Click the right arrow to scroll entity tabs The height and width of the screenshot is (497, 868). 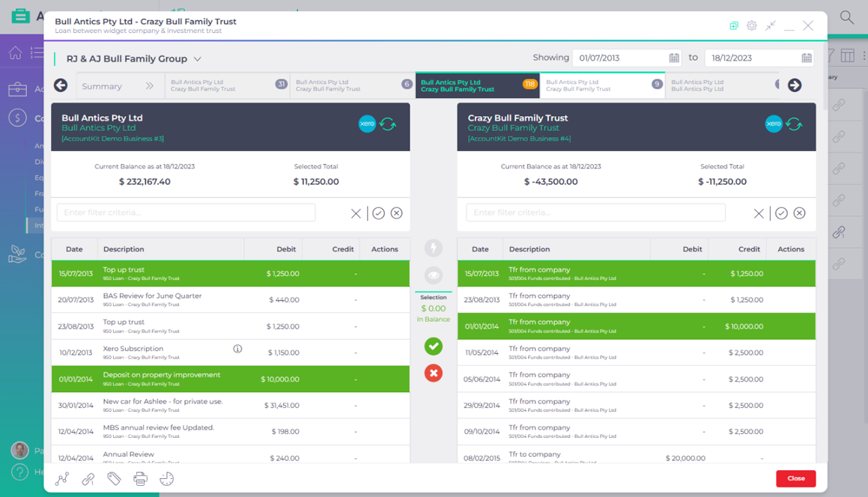[x=795, y=85]
